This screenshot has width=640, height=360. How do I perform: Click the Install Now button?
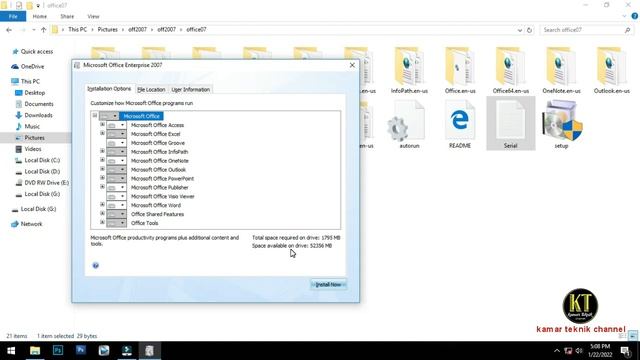pos(329,284)
